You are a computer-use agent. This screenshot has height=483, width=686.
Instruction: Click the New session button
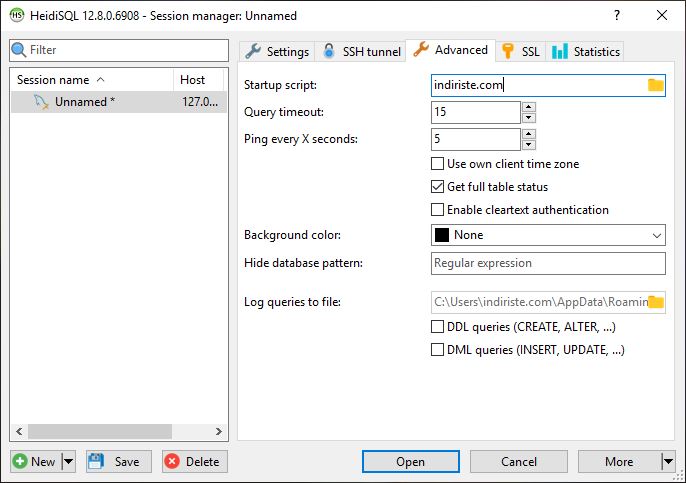coord(37,461)
